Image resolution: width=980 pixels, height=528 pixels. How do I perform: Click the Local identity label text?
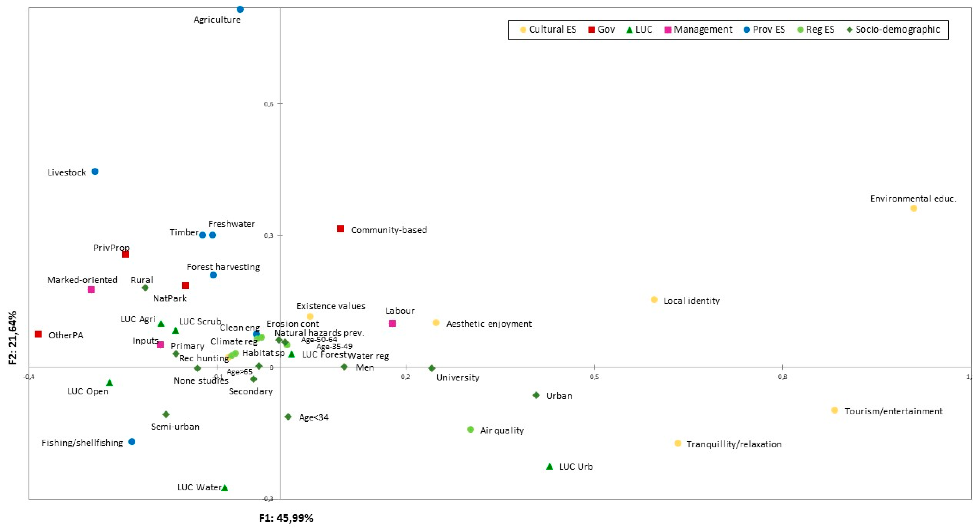[x=692, y=301]
